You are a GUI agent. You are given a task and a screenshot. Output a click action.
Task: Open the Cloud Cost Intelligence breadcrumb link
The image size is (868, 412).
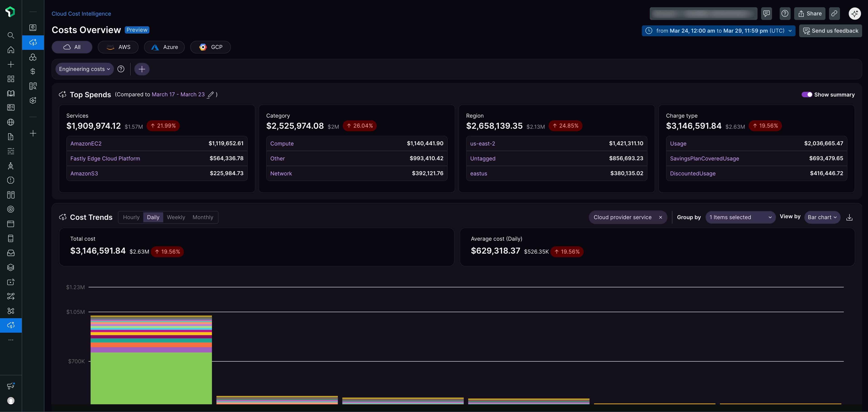81,14
